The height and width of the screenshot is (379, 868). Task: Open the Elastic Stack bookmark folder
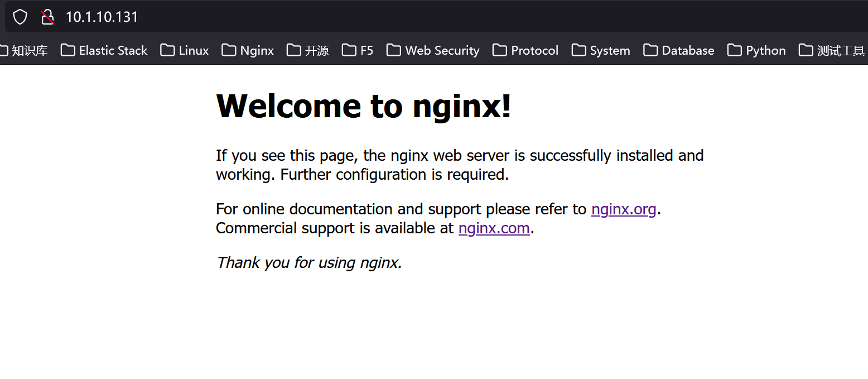(104, 50)
